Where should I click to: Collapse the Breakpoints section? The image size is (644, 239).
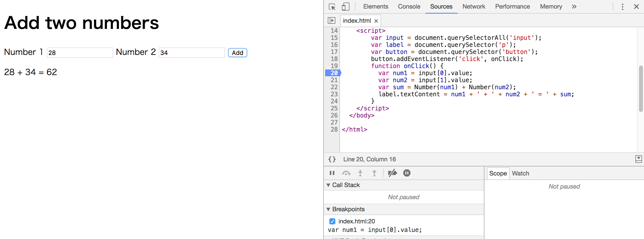329,209
